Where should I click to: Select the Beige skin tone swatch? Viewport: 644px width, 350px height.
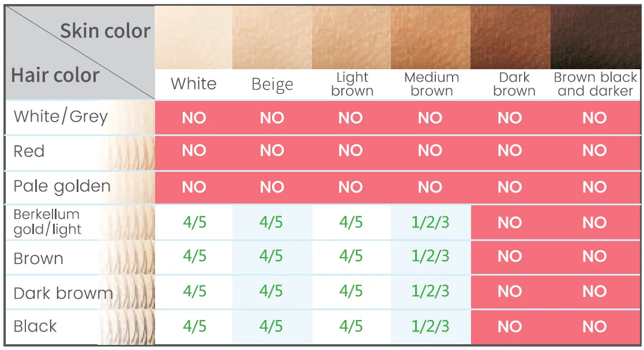tap(272, 38)
